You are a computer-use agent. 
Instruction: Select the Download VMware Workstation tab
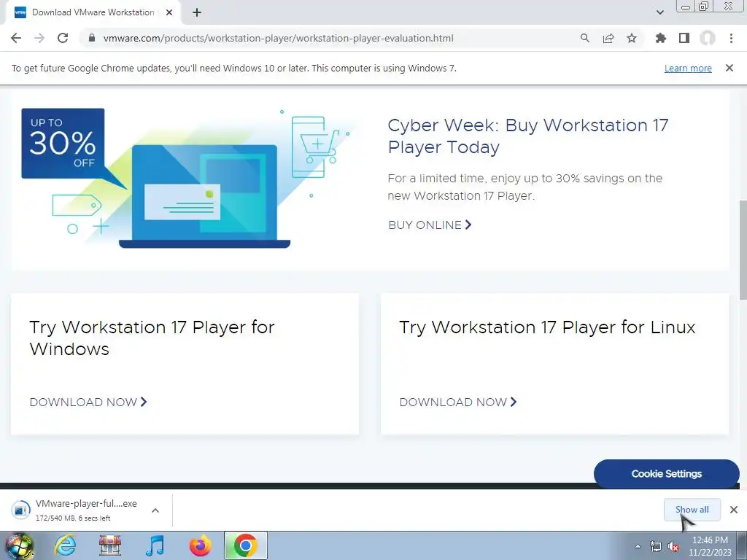point(93,13)
